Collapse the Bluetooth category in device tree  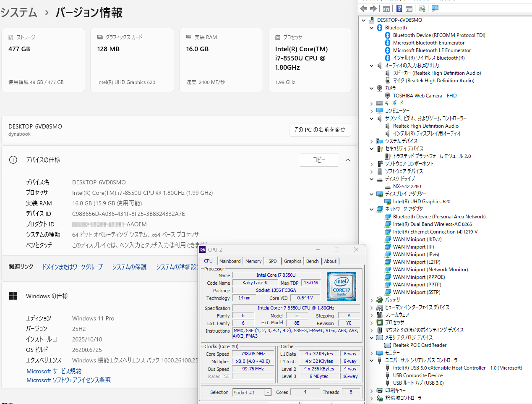(372, 28)
